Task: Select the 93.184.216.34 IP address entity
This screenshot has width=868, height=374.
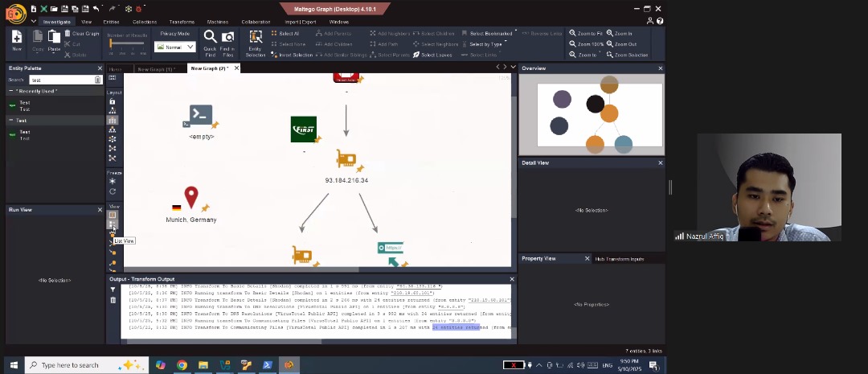Action: pyautogui.click(x=346, y=159)
